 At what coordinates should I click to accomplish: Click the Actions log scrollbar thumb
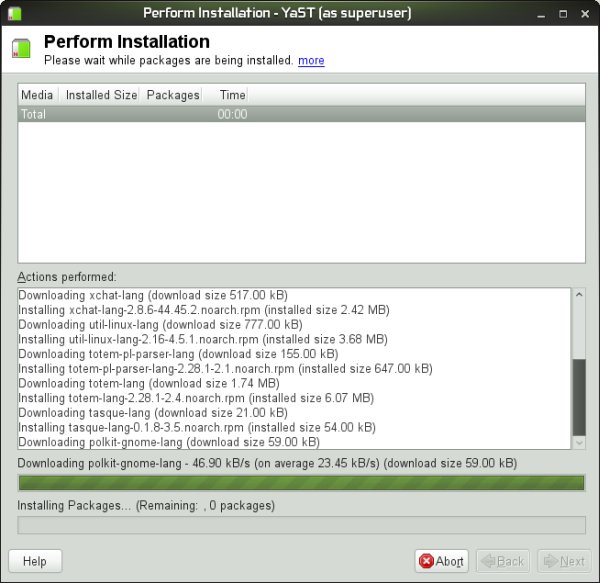coord(579,397)
